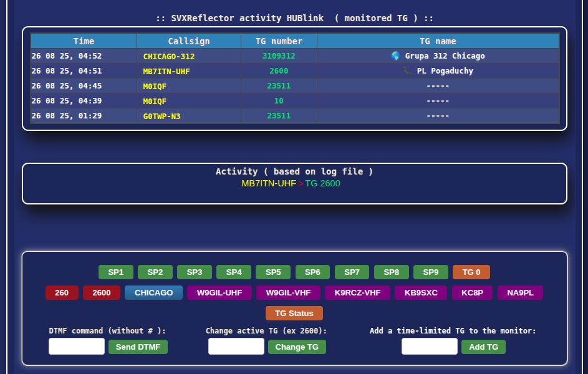Select the W9GIL-UHF purple button
588x374 pixels.
(219, 293)
